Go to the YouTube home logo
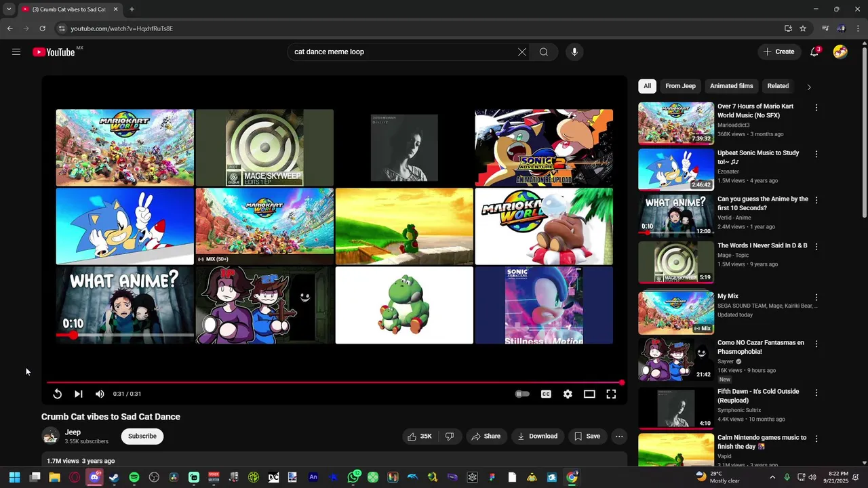868x488 pixels. coord(54,52)
